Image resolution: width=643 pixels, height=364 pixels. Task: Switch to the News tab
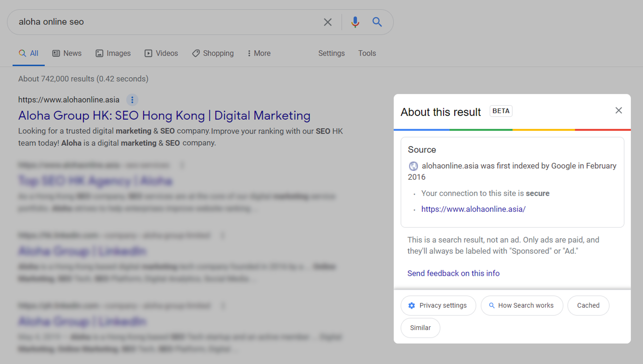67,53
